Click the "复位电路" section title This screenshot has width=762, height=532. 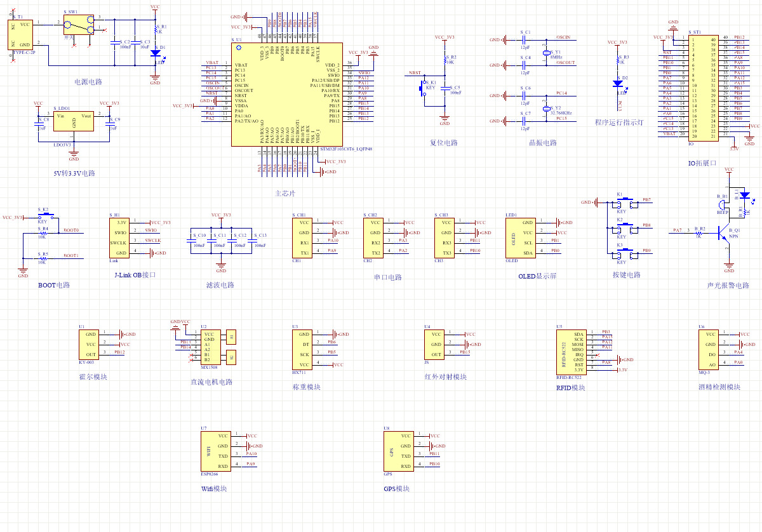pyautogui.click(x=444, y=143)
